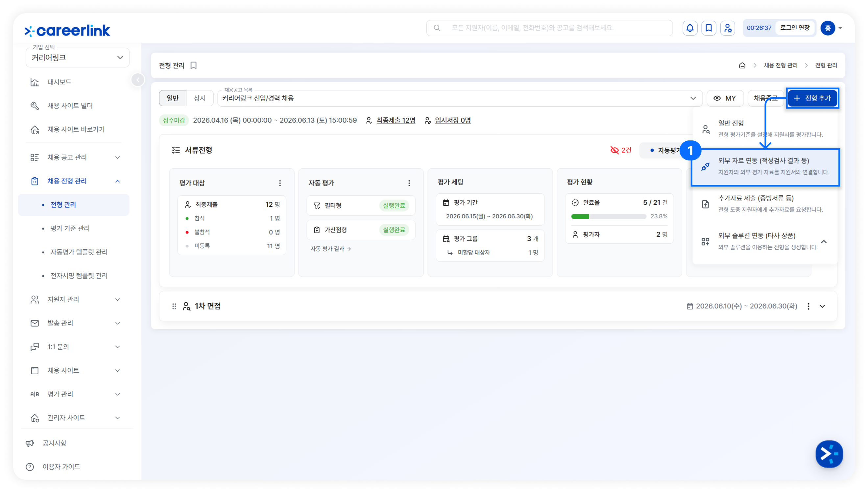Click the profile avatar 홍
This screenshot has height=493, width=868.
(827, 28)
